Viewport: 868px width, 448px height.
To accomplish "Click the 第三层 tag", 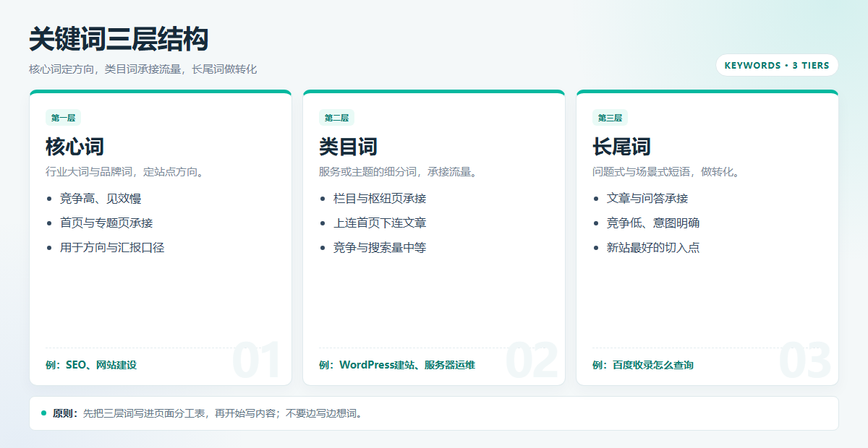I will coord(610,118).
